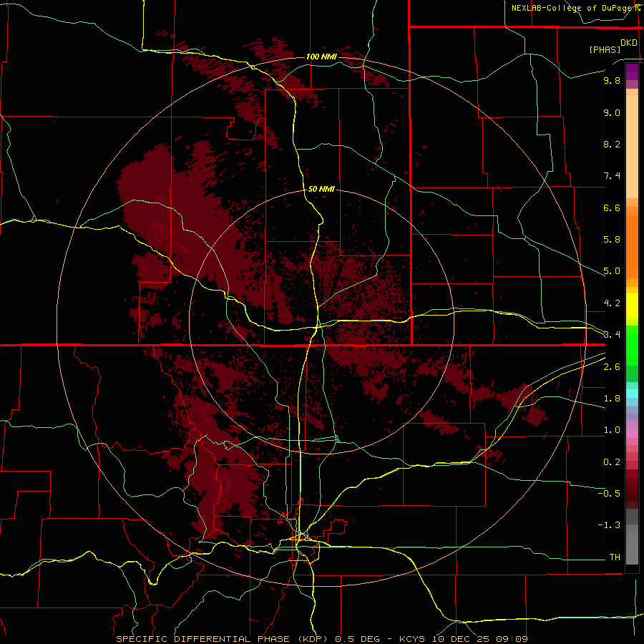Image resolution: width=644 pixels, height=644 pixels.
Task: Select the 6.6 scale value
Action: coord(612,208)
